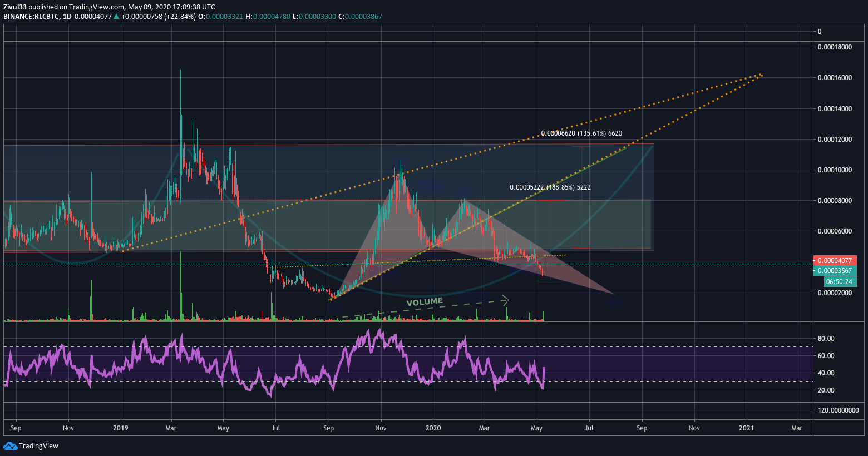
Task: Click the 0.00002000 price axis label
Action: pyautogui.click(x=834, y=293)
